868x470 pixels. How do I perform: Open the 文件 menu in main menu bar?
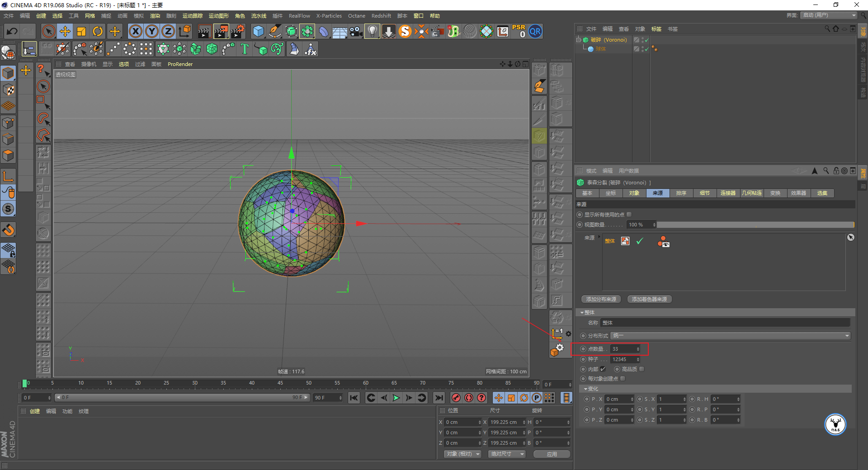click(9, 16)
